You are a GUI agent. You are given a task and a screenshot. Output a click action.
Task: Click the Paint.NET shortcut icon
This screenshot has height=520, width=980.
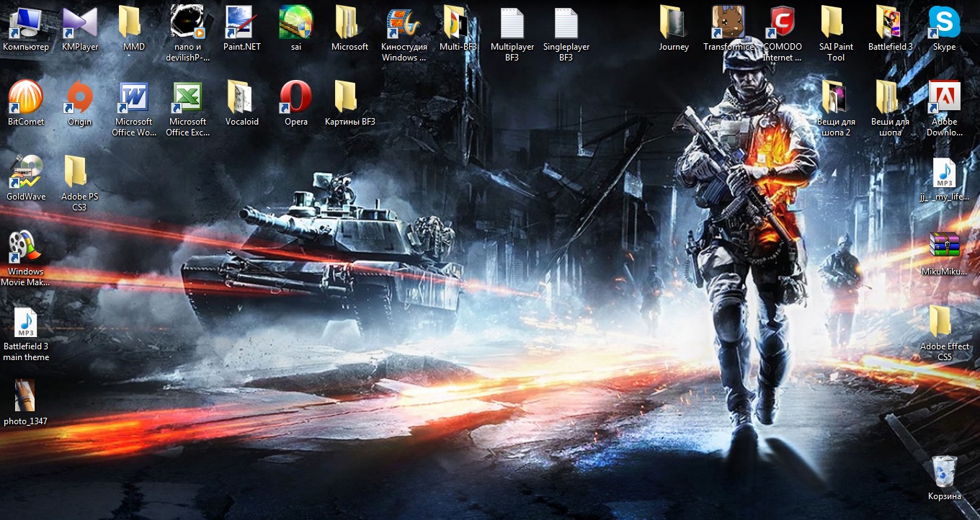pos(242,23)
